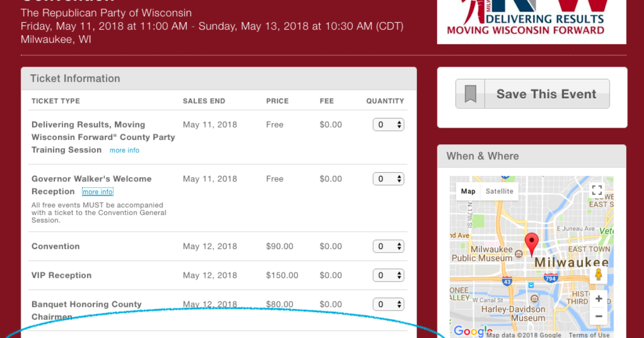Open quantity dropdown for Convention ticket
This screenshot has width=644, height=338.
point(389,246)
